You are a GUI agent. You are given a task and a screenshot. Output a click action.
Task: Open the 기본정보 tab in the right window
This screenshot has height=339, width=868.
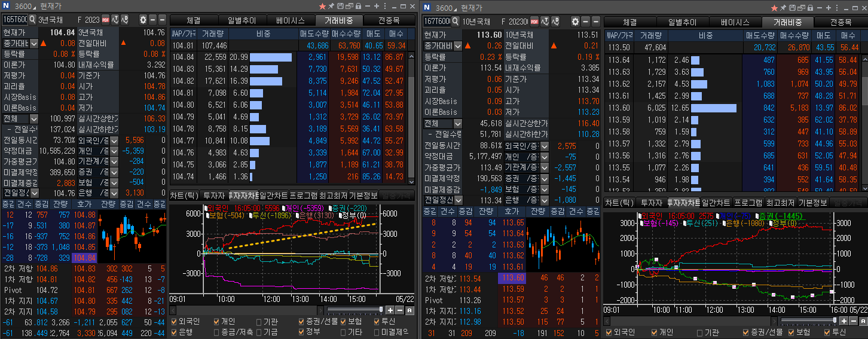[x=814, y=203]
